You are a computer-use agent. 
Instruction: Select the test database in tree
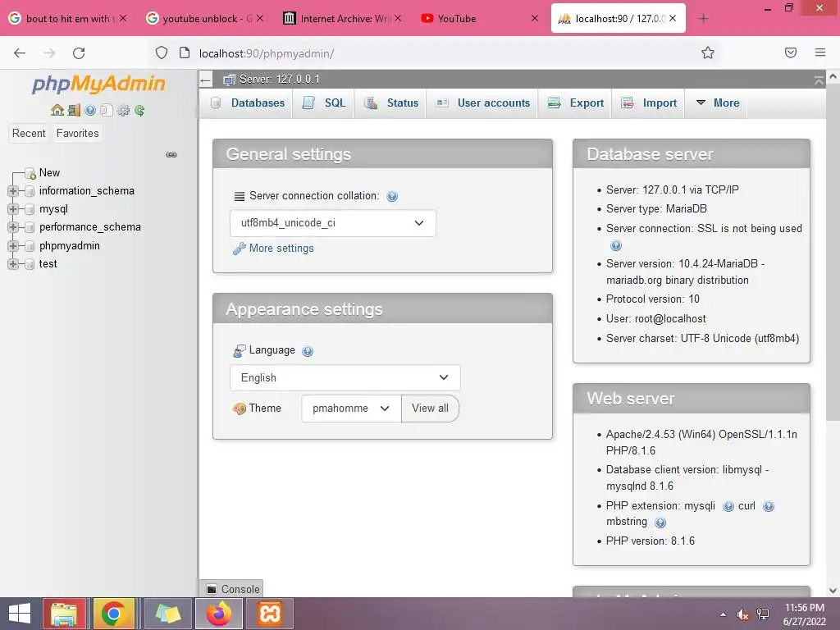48,264
